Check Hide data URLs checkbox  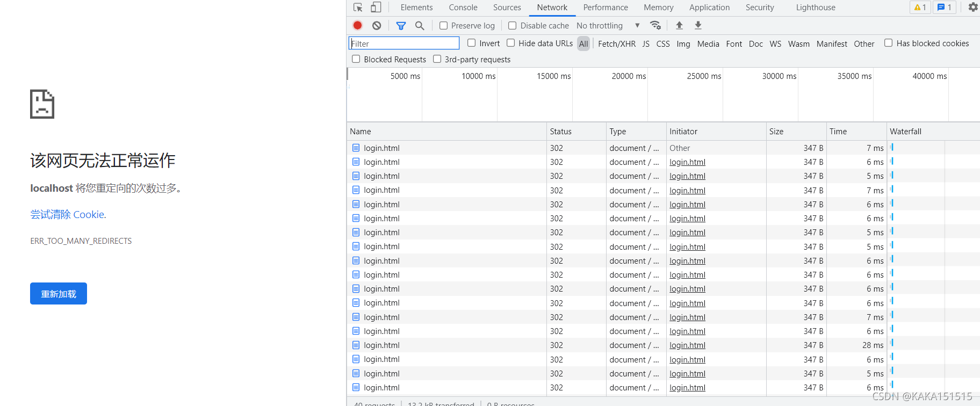(x=510, y=43)
